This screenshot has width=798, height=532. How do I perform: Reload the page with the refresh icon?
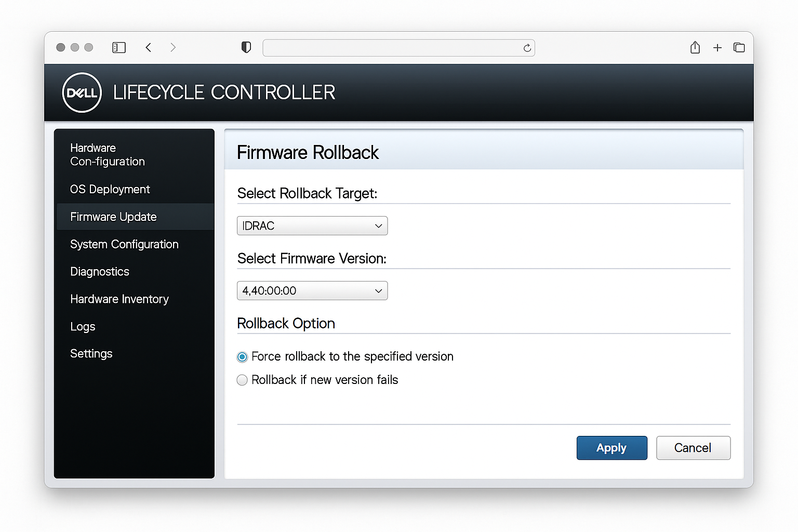[527, 48]
